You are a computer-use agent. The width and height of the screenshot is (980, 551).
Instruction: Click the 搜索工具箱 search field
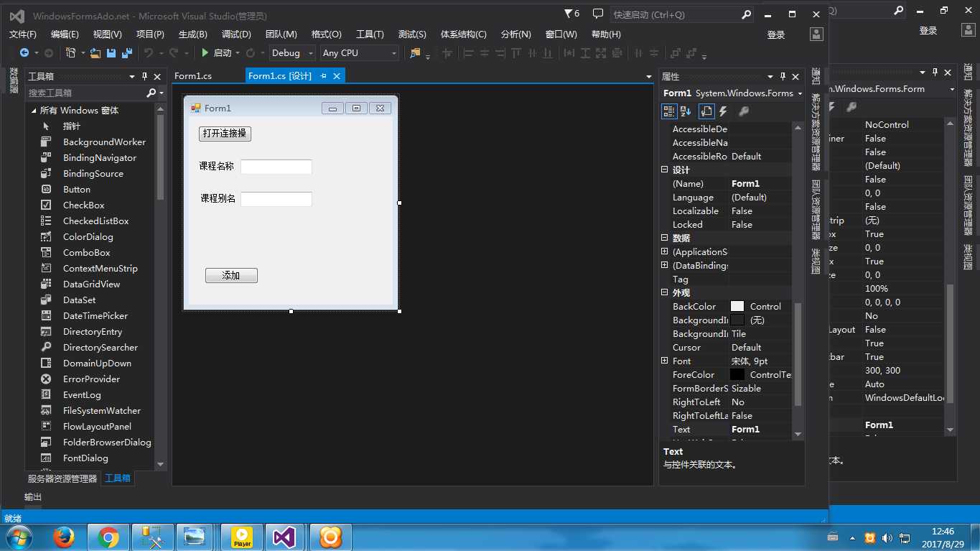pos(85,93)
